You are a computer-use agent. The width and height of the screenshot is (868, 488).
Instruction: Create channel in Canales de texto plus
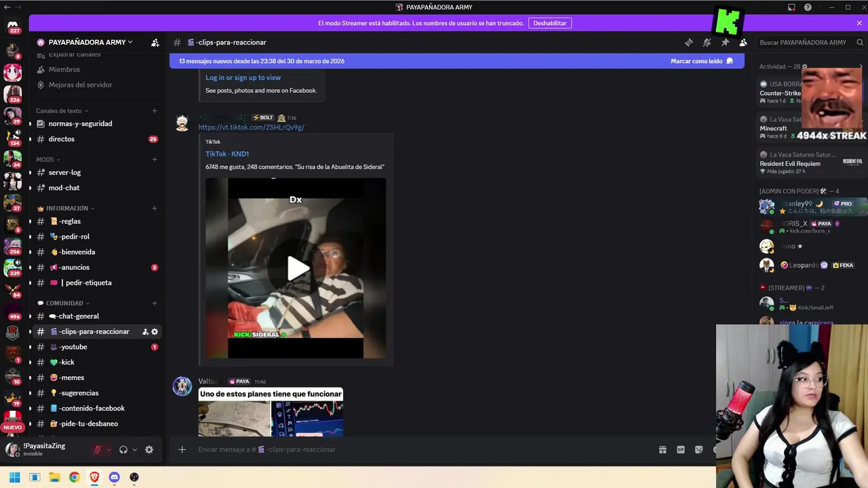[155, 110]
